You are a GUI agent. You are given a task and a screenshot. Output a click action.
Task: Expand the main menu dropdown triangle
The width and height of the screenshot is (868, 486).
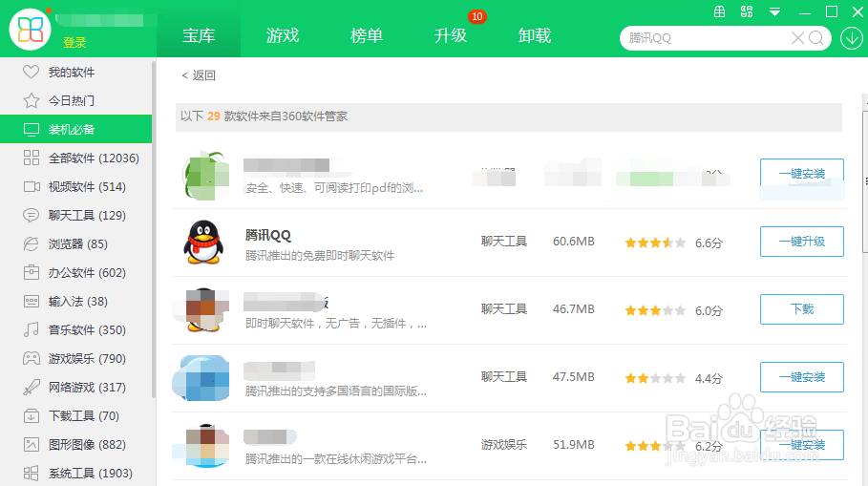point(775,11)
